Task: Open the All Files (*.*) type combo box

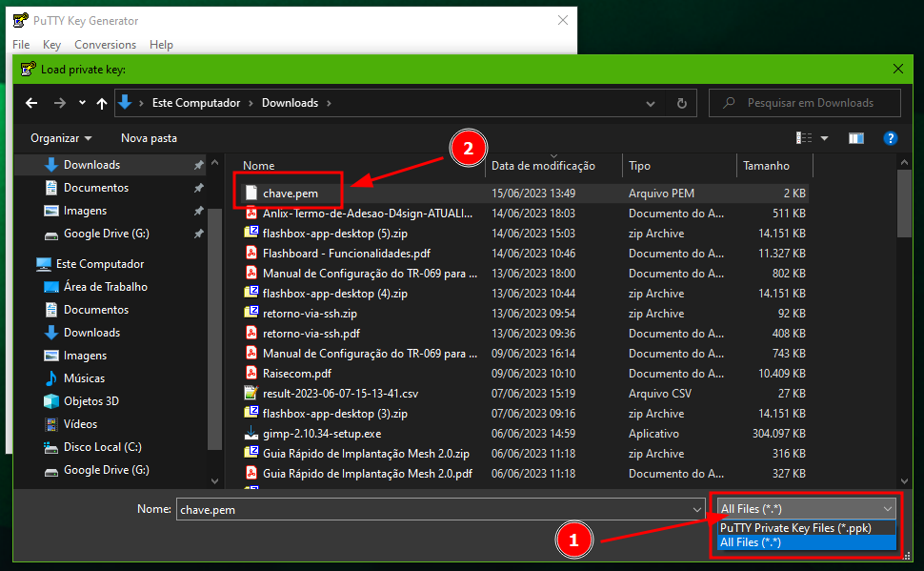Action: pyautogui.click(x=806, y=508)
